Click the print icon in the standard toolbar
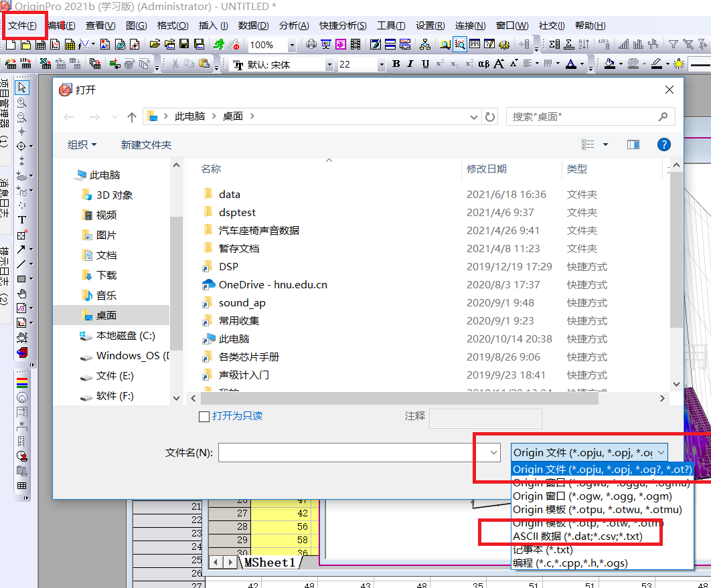This screenshot has width=711, height=588. [310, 45]
